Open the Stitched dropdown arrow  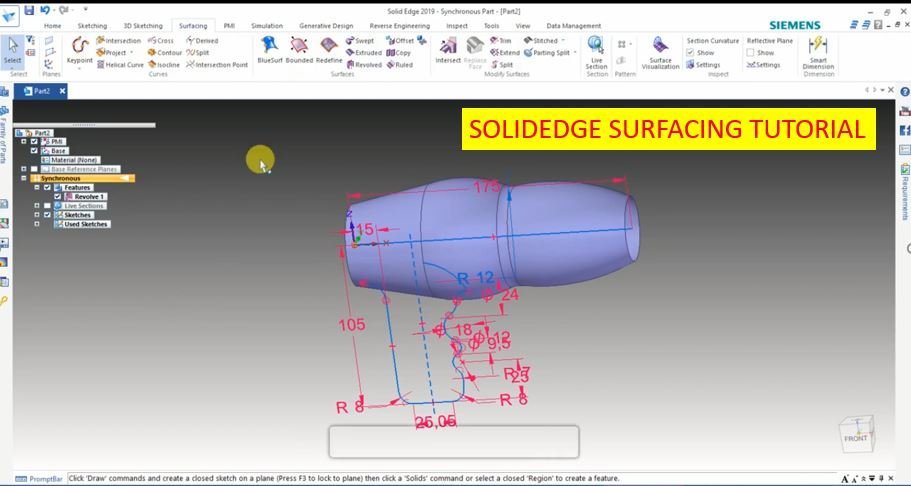click(563, 41)
